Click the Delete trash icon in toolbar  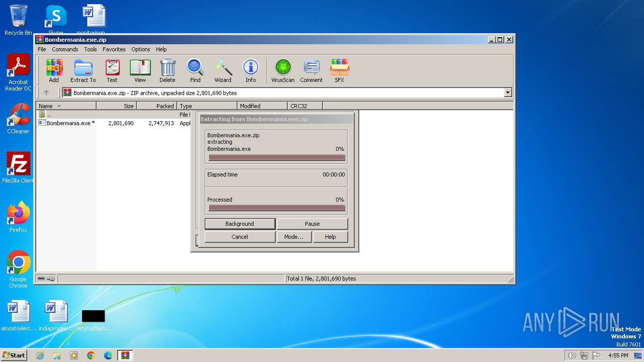168,71
